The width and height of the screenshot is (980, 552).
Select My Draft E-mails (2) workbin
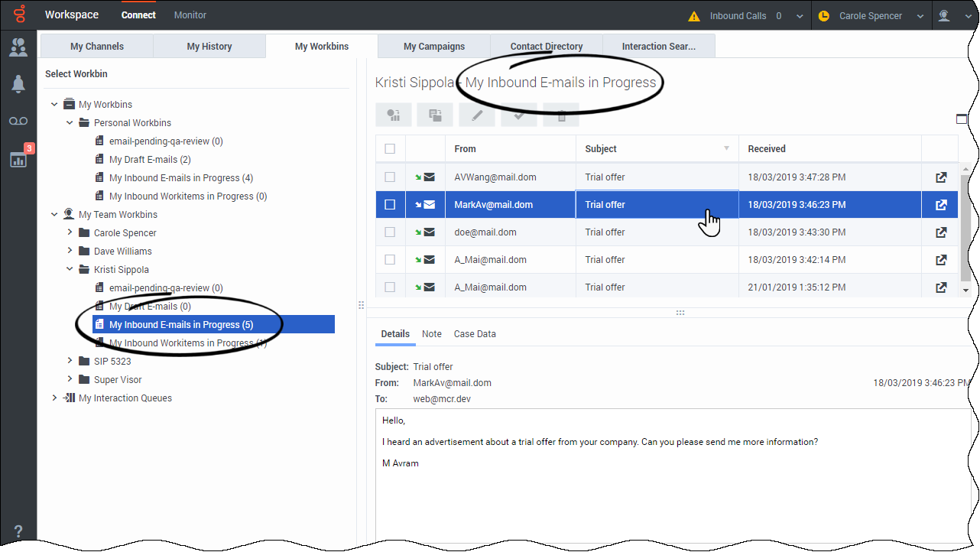pos(150,160)
